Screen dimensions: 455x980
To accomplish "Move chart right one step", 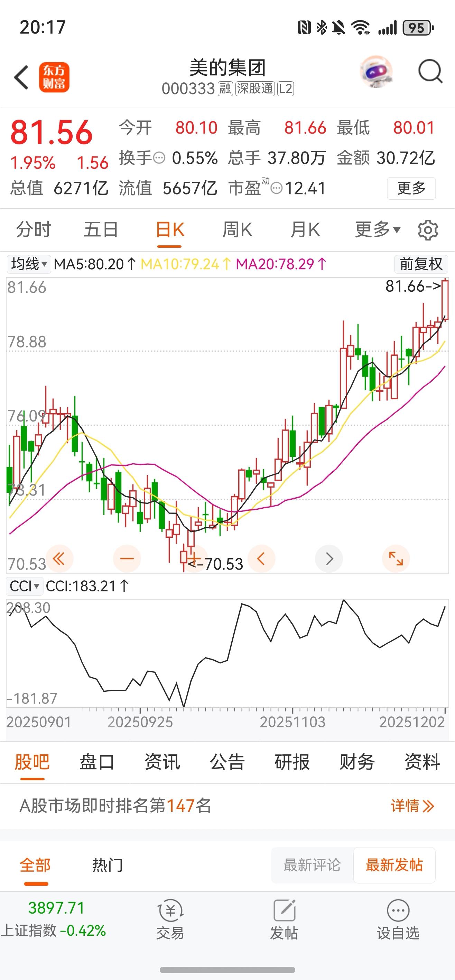I will tap(329, 559).
